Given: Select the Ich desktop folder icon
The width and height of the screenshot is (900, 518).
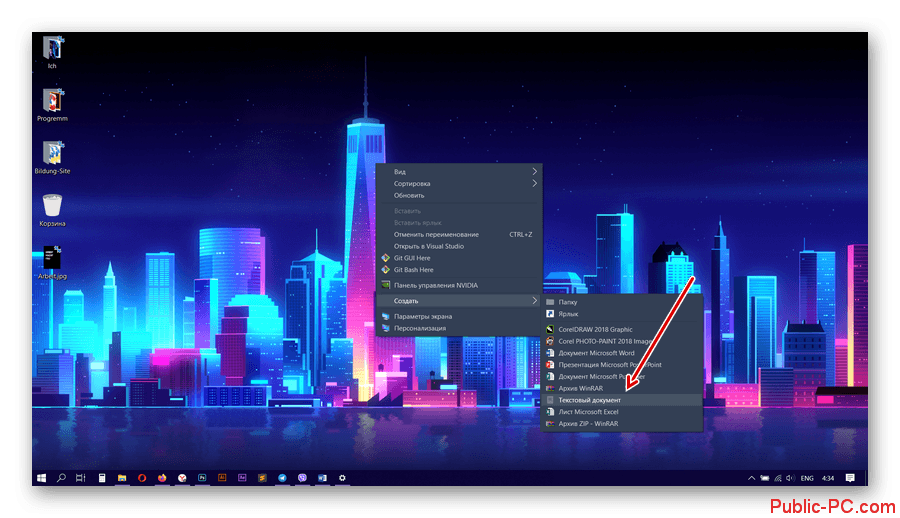Looking at the screenshot, I should (52, 47).
